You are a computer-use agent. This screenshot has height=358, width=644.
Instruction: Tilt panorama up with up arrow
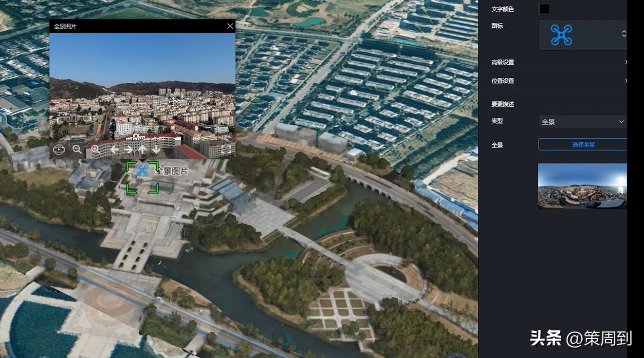click(142, 150)
